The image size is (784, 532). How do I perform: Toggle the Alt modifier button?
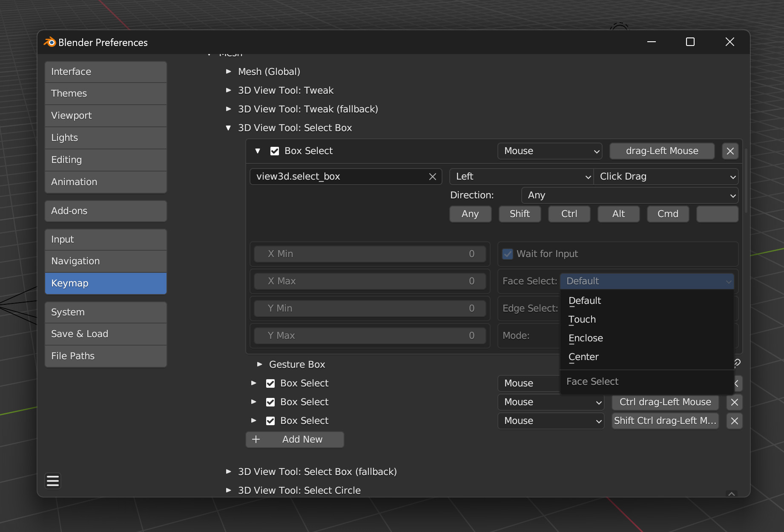point(619,214)
